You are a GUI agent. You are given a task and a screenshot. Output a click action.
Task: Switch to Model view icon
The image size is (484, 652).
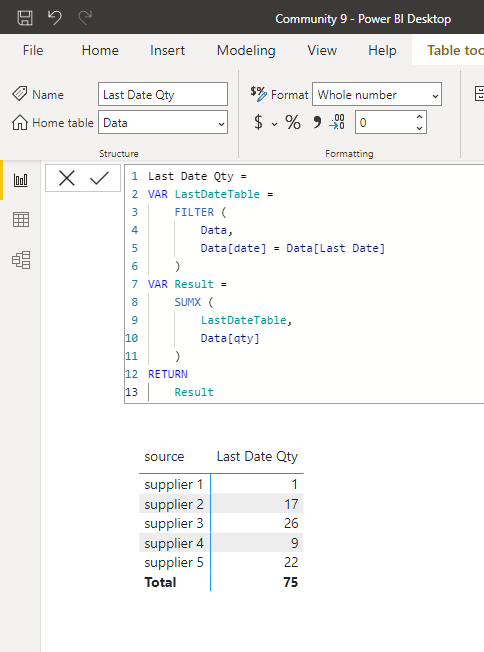tap(21, 260)
